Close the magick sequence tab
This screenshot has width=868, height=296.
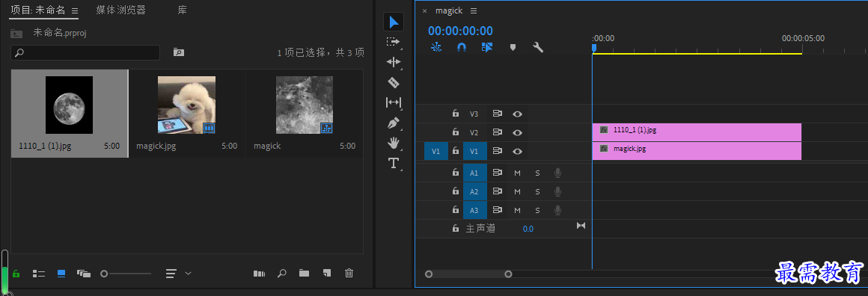pyautogui.click(x=424, y=11)
